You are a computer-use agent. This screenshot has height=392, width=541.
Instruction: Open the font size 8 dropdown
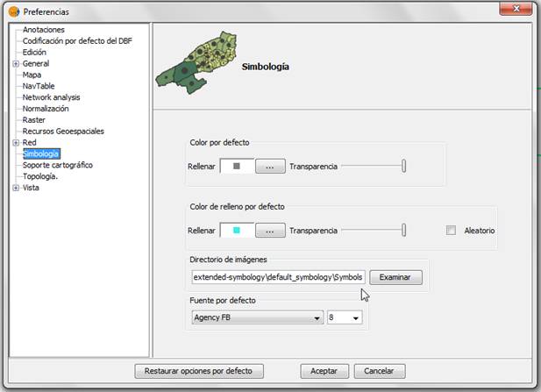point(345,317)
